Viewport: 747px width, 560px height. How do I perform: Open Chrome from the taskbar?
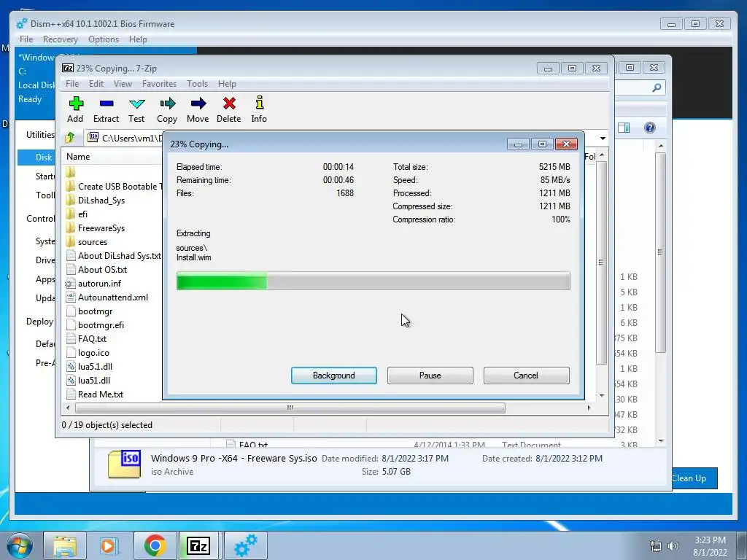pyautogui.click(x=155, y=545)
